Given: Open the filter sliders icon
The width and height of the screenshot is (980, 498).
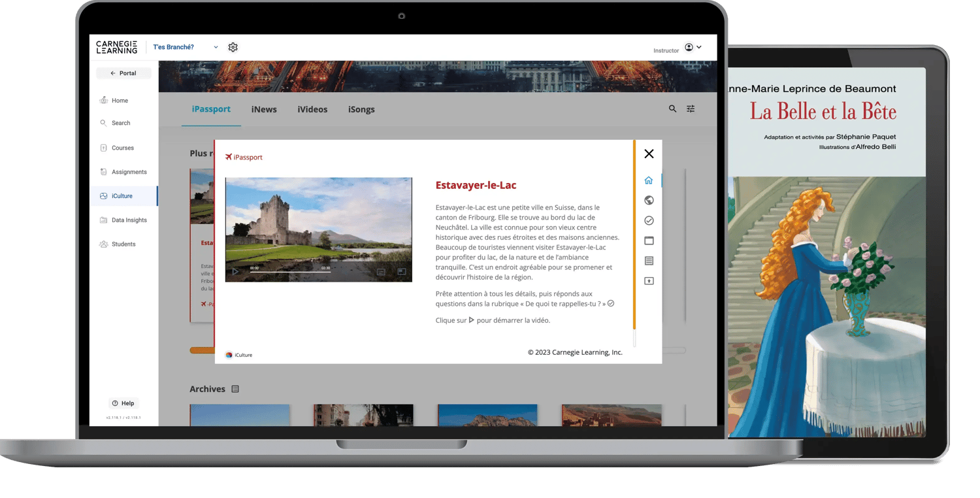Looking at the screenshot, I should coord(691,109).
